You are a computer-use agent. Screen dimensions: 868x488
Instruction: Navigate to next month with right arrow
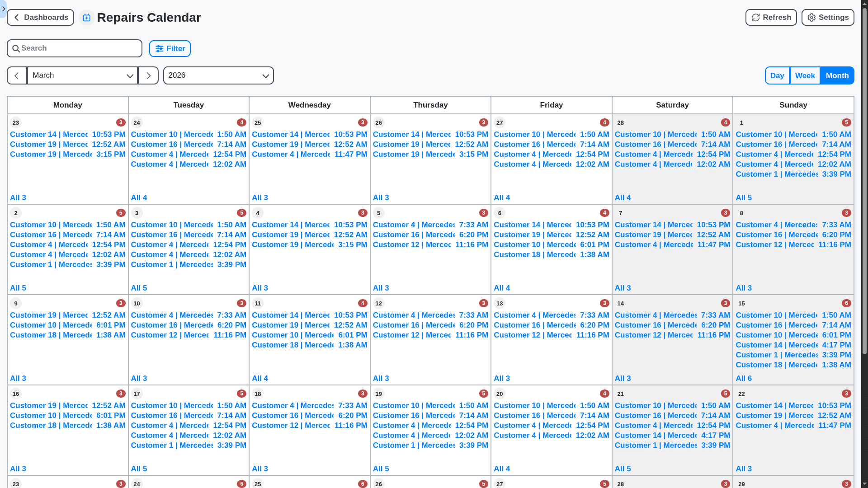148,75
